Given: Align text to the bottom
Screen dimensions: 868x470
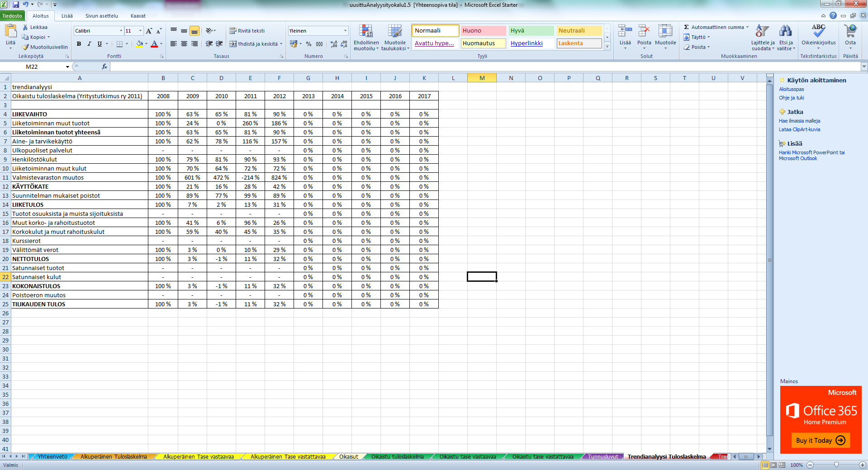Looking at the screenshot, I should coord(194,31).
